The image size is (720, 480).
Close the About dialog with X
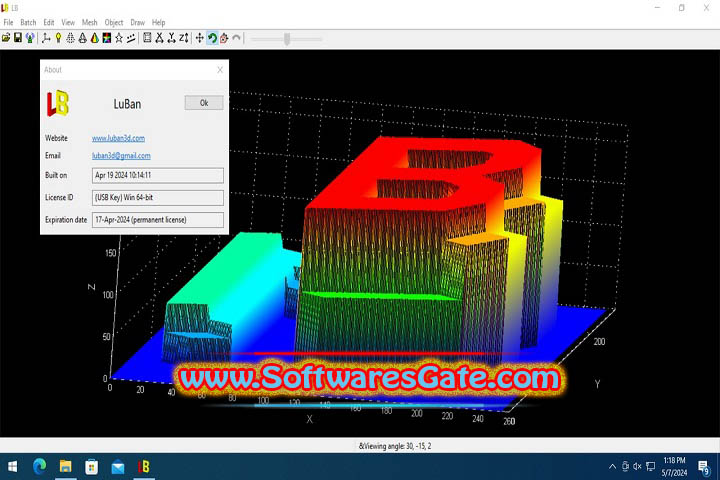coord(220,70)
